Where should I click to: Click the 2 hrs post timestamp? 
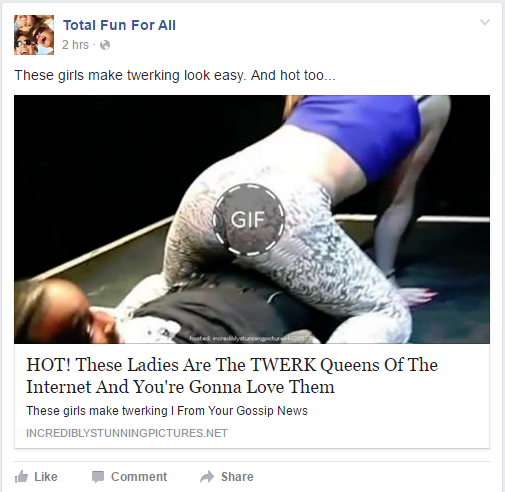(75, 45)
